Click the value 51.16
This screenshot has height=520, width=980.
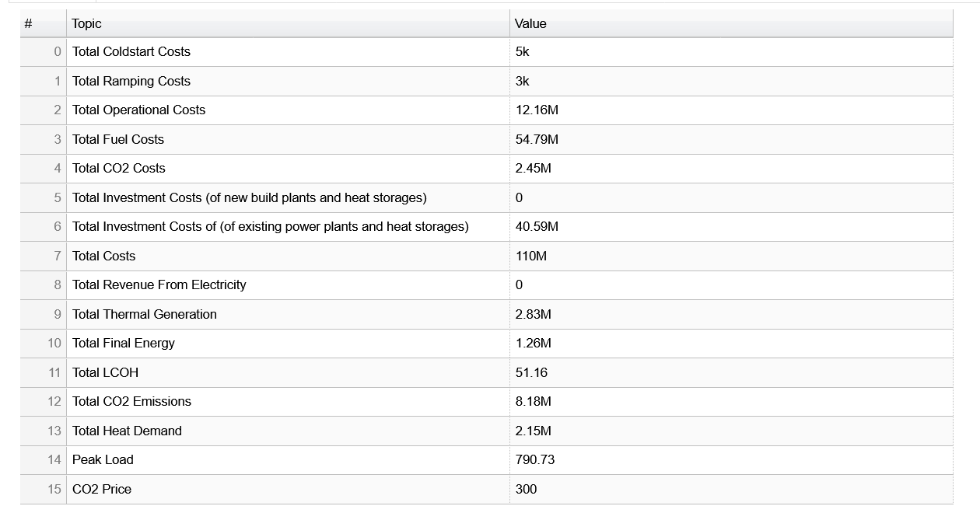(531, 372)
